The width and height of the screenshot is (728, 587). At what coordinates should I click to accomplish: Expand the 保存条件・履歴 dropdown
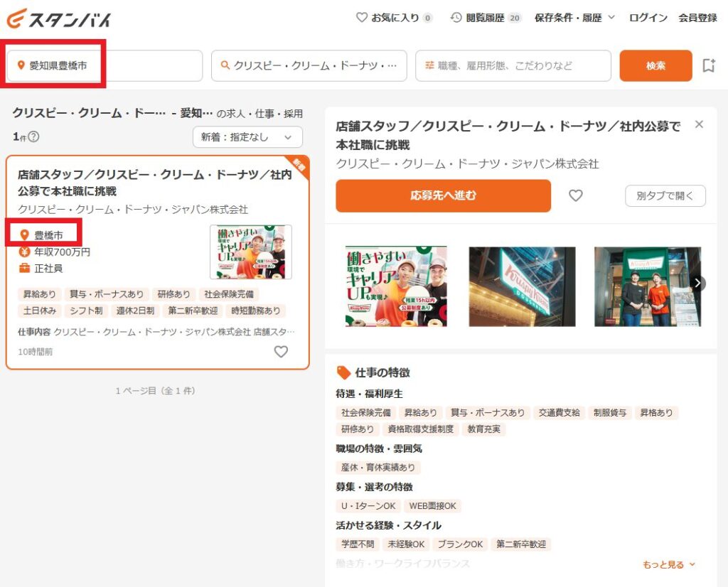574,18
